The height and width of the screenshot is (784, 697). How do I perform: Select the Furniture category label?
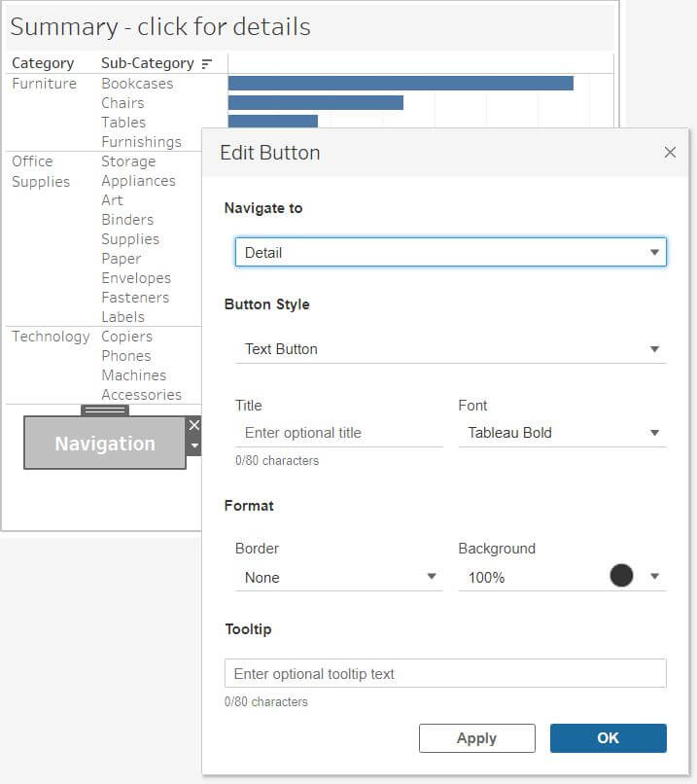(44, 83)
